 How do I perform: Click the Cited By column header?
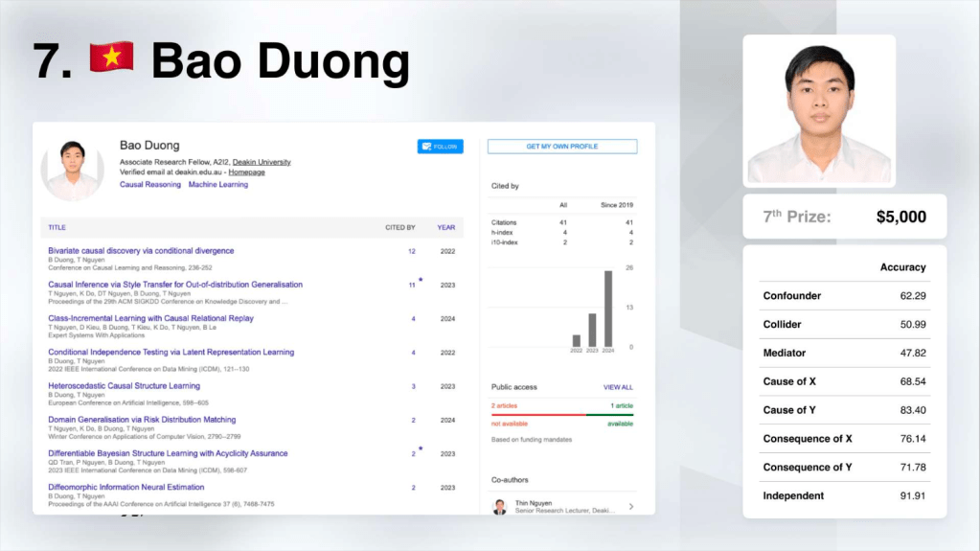[x=399, y=228]
